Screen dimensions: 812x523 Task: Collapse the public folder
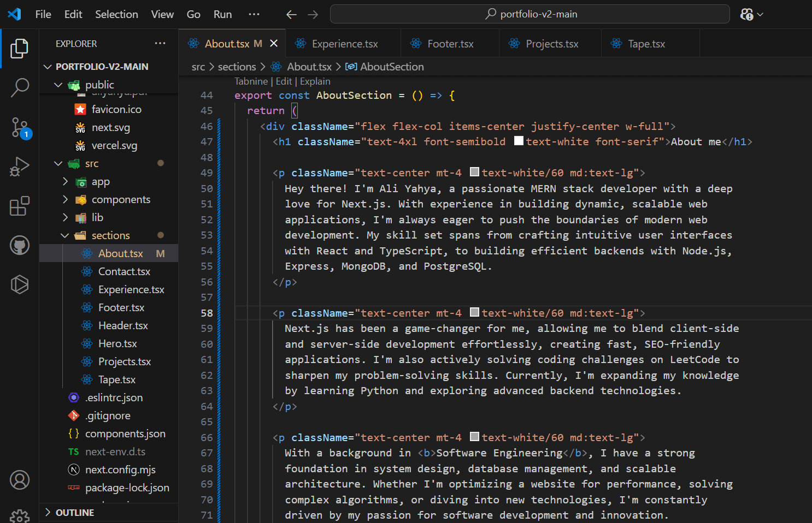click(58, 85)
